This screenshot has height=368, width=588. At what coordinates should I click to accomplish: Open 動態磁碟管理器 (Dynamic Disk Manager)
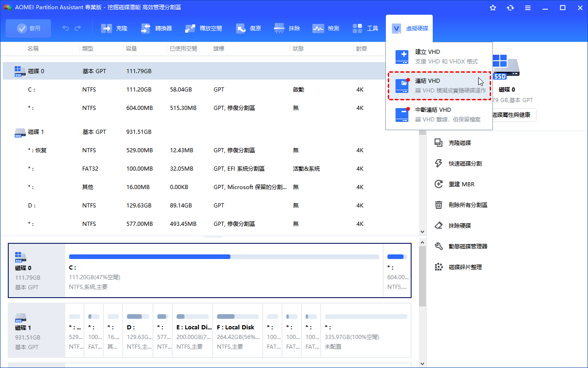click(461, 247)
